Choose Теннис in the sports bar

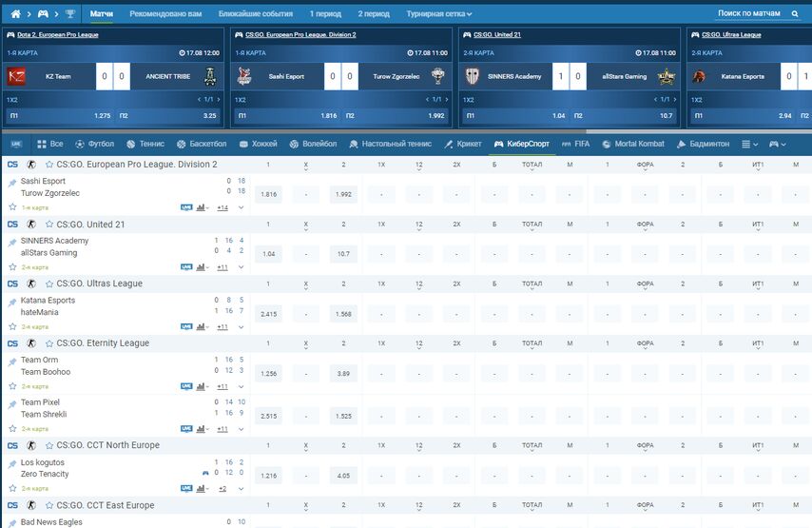[x=145, y=144]
